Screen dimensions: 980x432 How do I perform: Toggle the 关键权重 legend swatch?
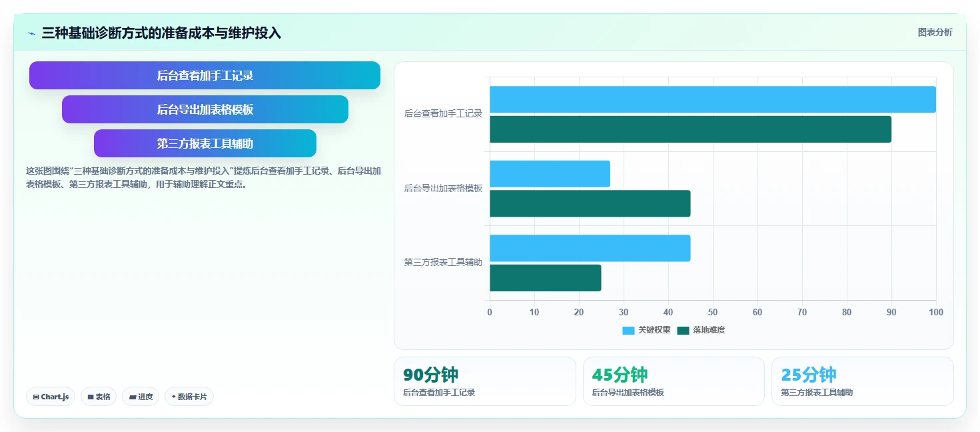628,330
